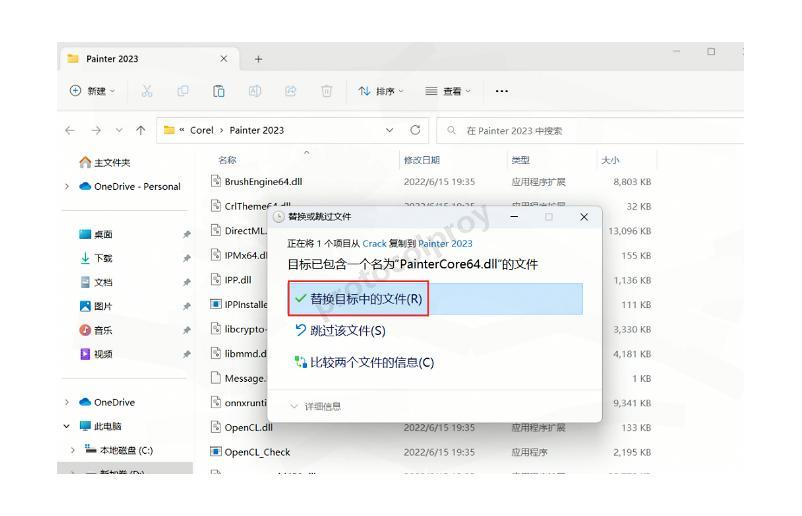This screenshot has width=802, height=516.
Task: Click the Share icon in toolbar
Action: coord(291,91)
